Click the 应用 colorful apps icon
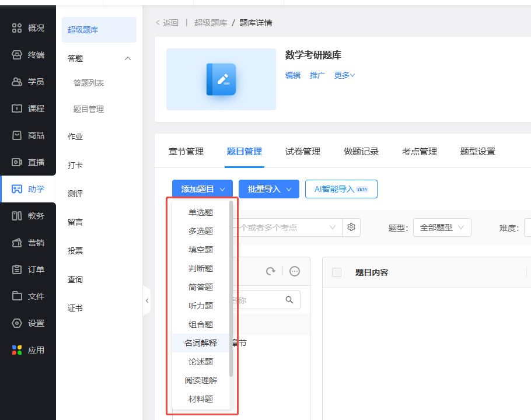 (x=18, y=350)
